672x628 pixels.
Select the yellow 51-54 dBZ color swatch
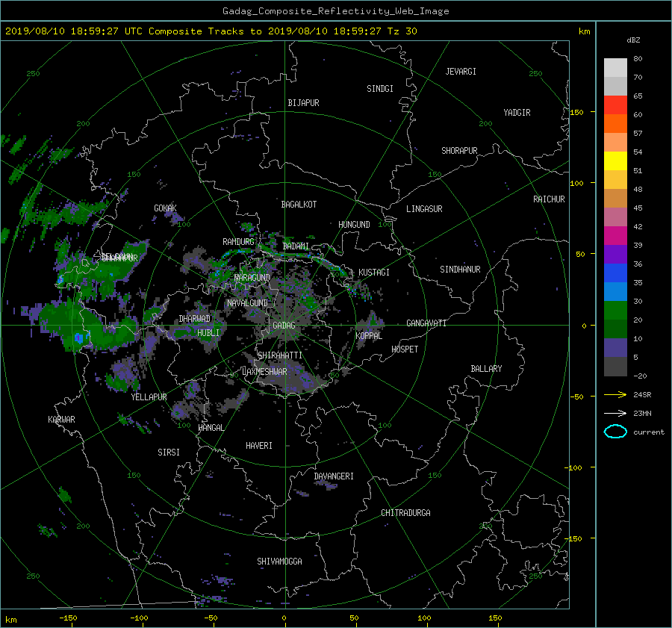pyautogui.click(x=615, y=161)
